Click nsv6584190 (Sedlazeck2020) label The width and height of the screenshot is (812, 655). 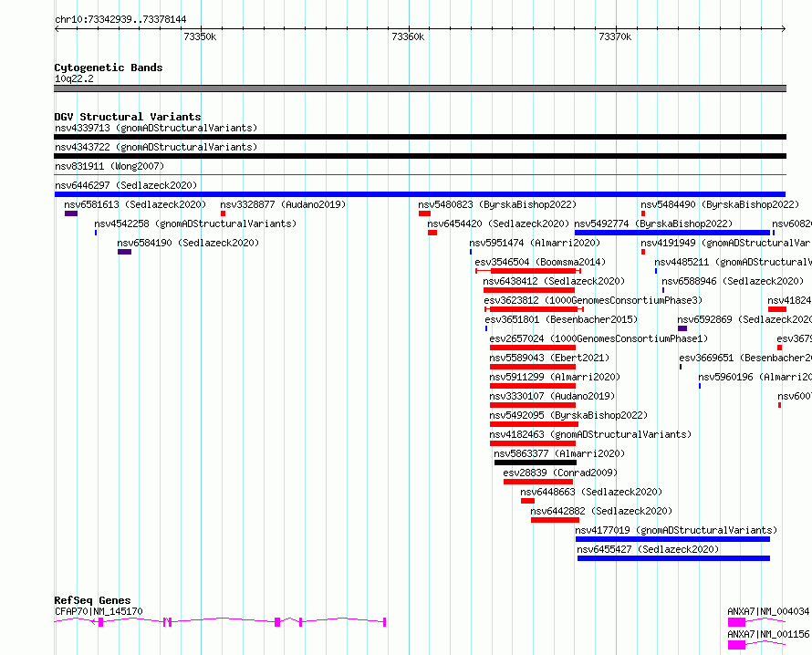coord(188,243)
